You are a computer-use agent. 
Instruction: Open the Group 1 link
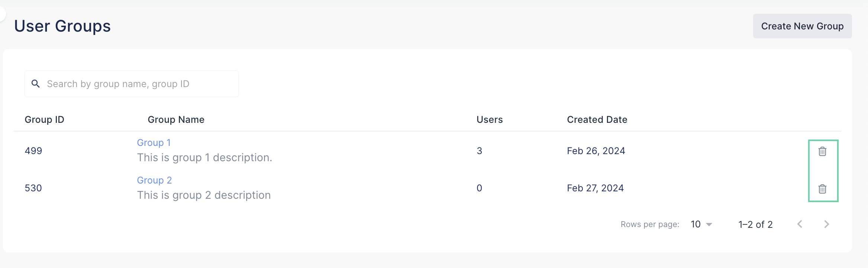pyautogui.click(x=154, y=143)
